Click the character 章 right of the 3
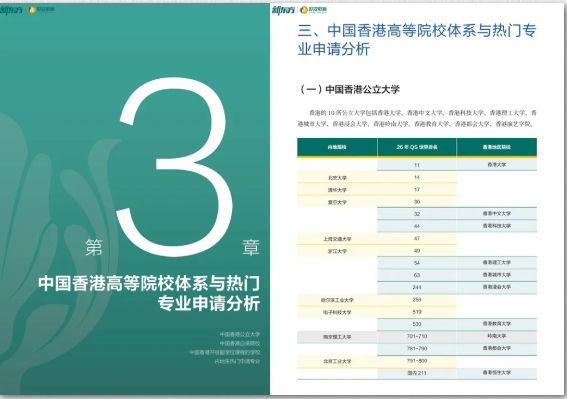This screenshot has width=567, height=399. tap(251, 247)
